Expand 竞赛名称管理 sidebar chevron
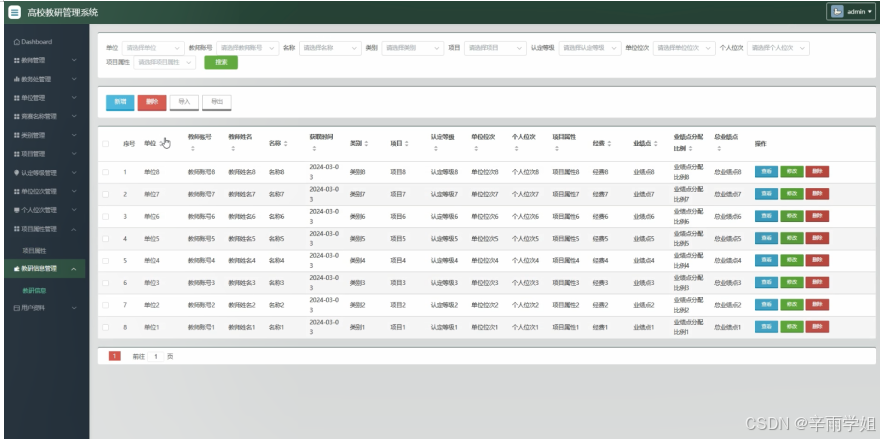 coord(74,117)
